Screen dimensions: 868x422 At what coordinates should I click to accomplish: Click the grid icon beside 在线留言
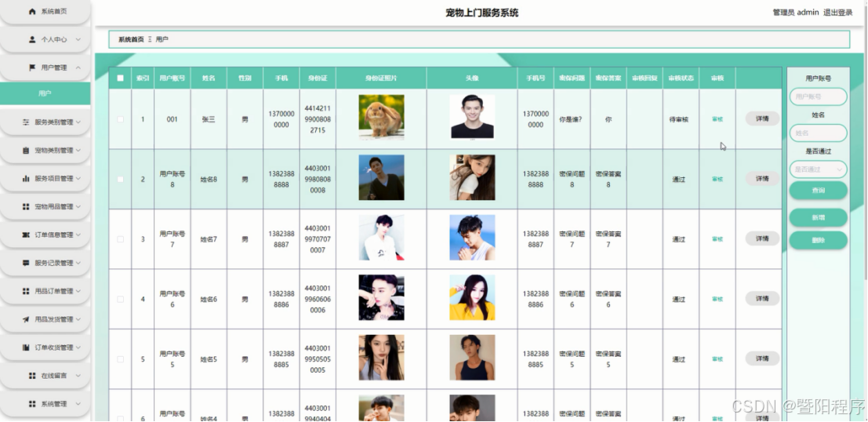[x=32, y=376]
